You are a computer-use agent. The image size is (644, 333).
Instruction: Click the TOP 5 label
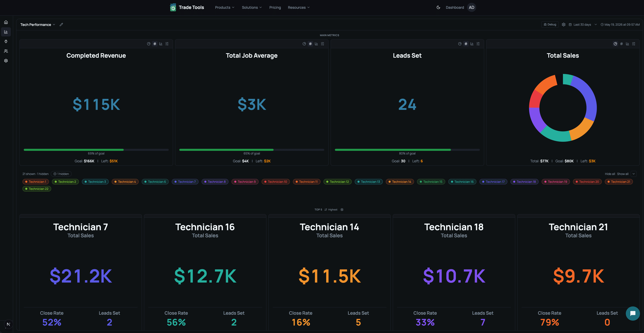318,210
